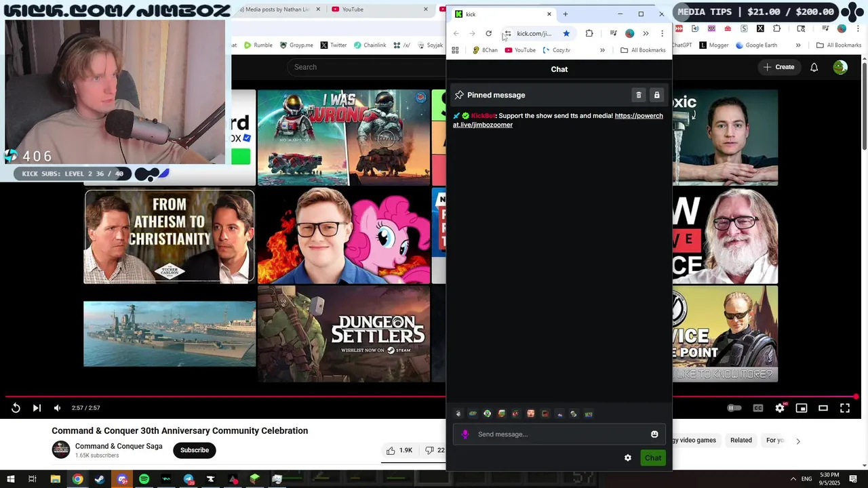
Task: Open Spotify from the taskbar
Action: pyautogui.click(x=144, y=479)
